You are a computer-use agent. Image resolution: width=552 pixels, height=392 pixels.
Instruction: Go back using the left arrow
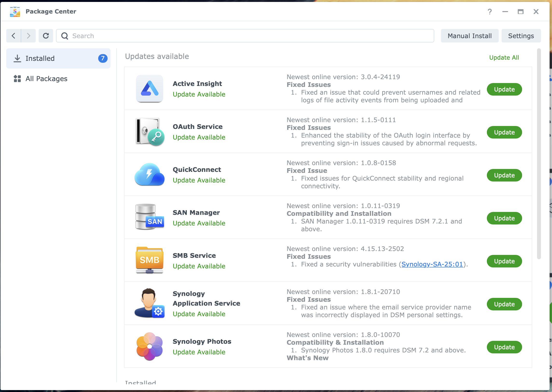[14, 36]
